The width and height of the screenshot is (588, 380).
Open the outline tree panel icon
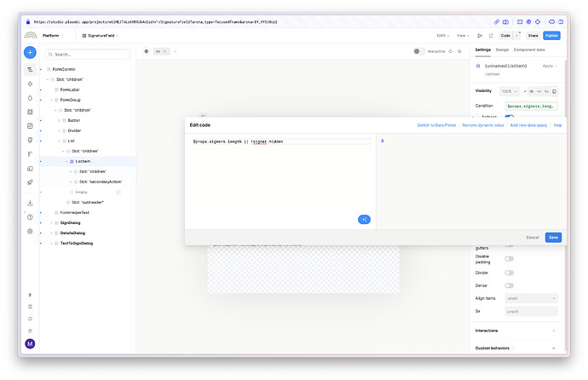(x=30, y=69)
